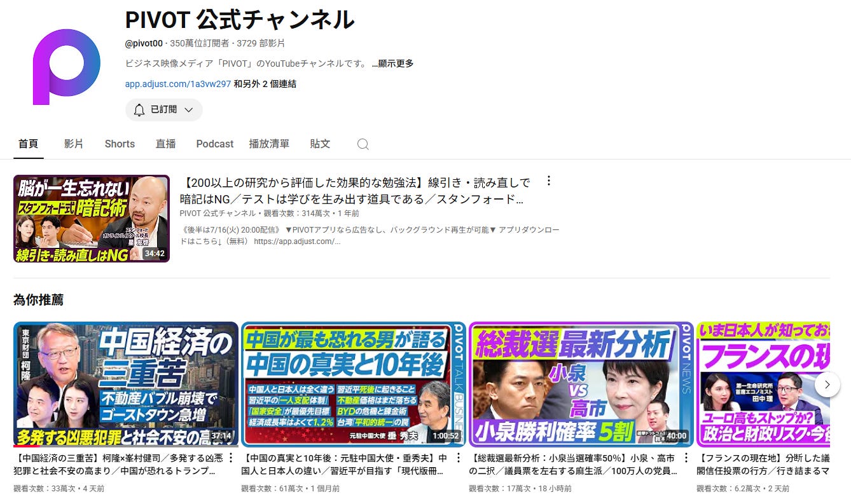Image resolution: width=851 pixels, height=504 pixels.
Task: Click the 為你推薦 section heading
Action: [x=38, y=299]
